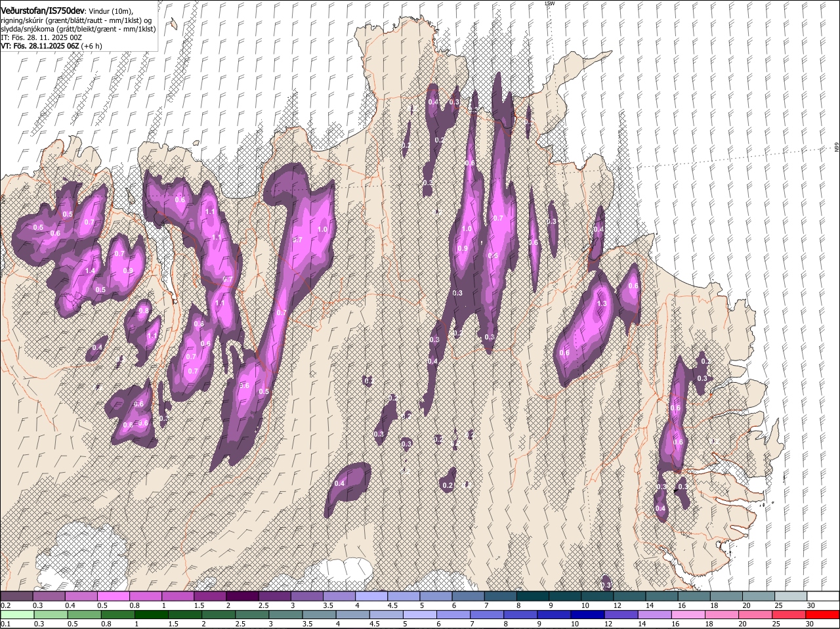This screenshot has height=629, width=840.
Task: Click the '30' label in the bottom legend row
Action: tap(810, 624)
